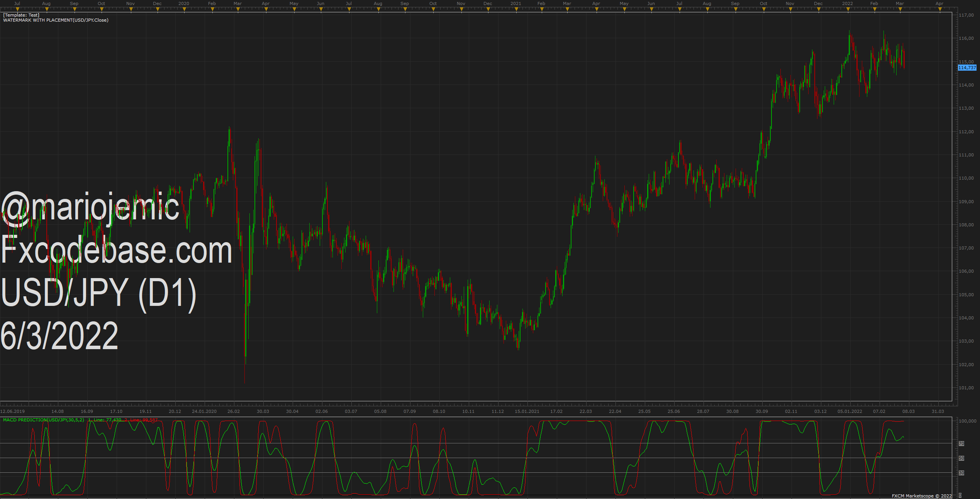
Task: Click the 106,00 price axis label
Action: [x=966, y=271]
